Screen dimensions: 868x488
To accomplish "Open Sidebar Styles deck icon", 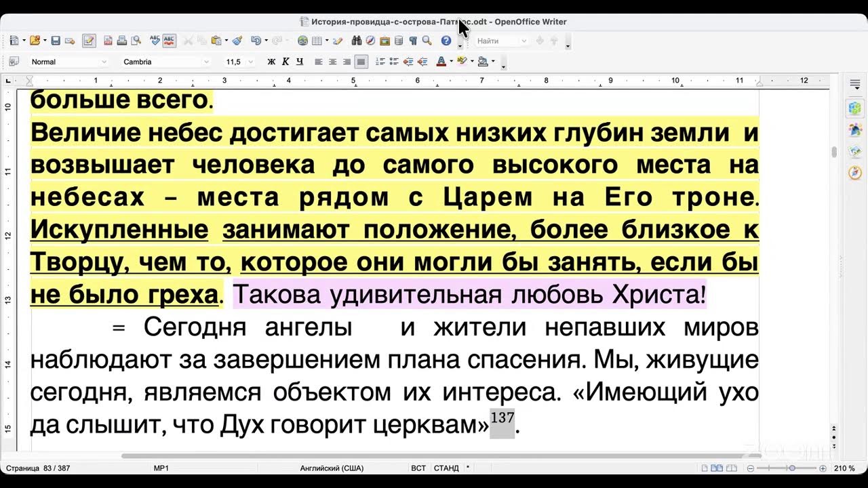I will (x=855, y=129).
